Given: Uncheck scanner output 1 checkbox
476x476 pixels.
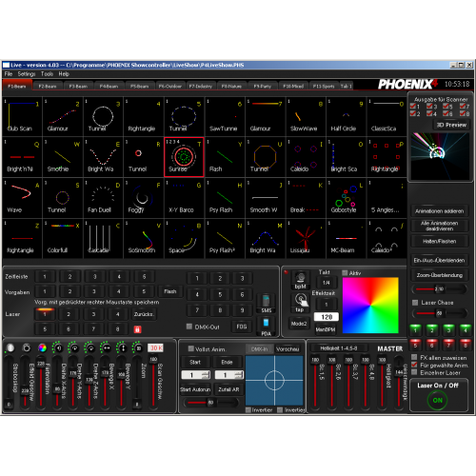Looking at the screenshot, I should coord(413,106).
